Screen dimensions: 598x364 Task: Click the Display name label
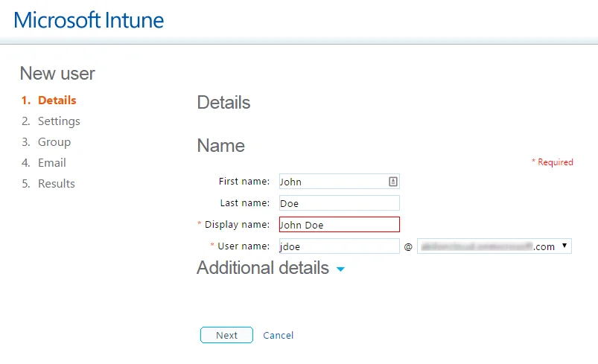[237, 225]
